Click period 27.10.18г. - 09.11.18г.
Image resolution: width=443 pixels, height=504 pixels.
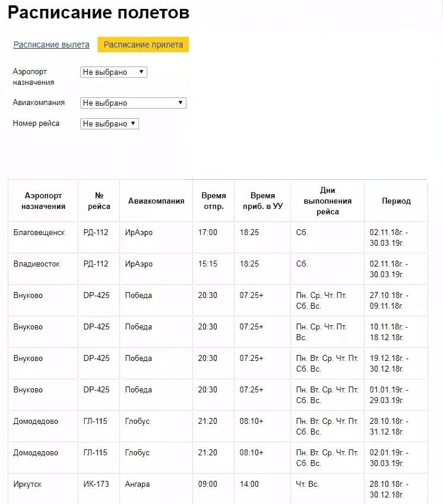click(x=389, y=300)
